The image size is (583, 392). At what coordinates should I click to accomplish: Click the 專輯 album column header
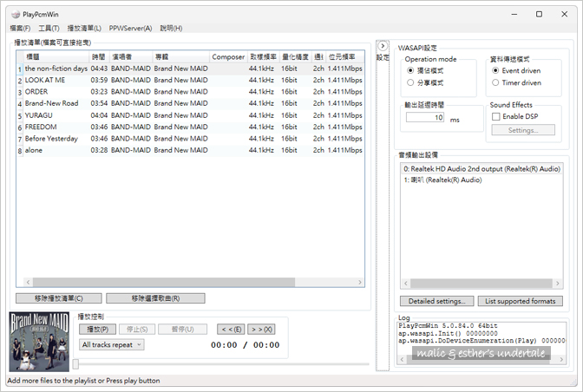181,57
